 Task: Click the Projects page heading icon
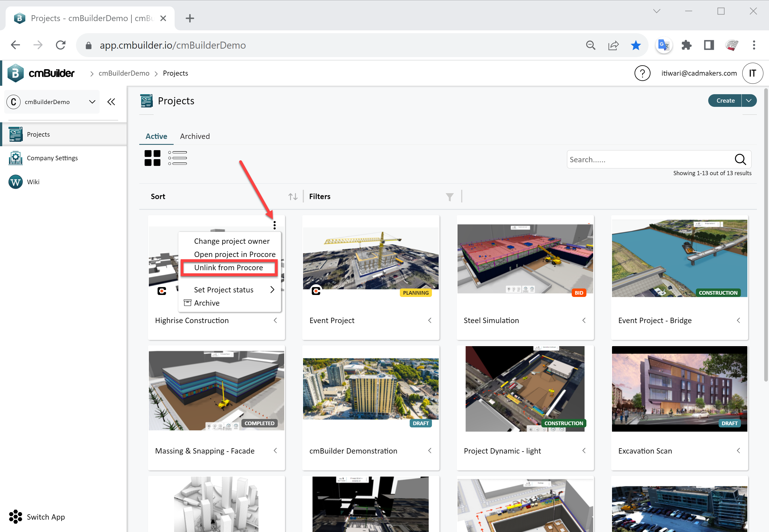146,101
